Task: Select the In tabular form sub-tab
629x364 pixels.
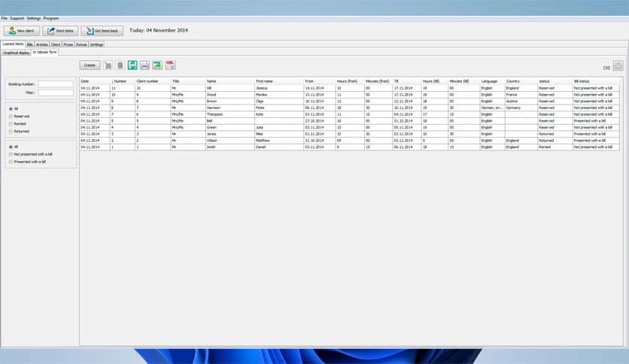Action: click(44, 52)
